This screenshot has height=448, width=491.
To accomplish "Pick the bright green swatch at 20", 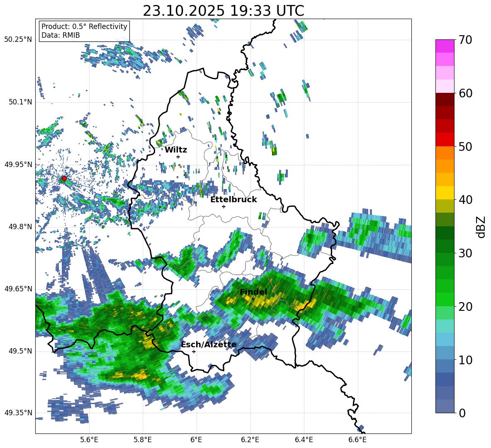I will click(445, 299).
